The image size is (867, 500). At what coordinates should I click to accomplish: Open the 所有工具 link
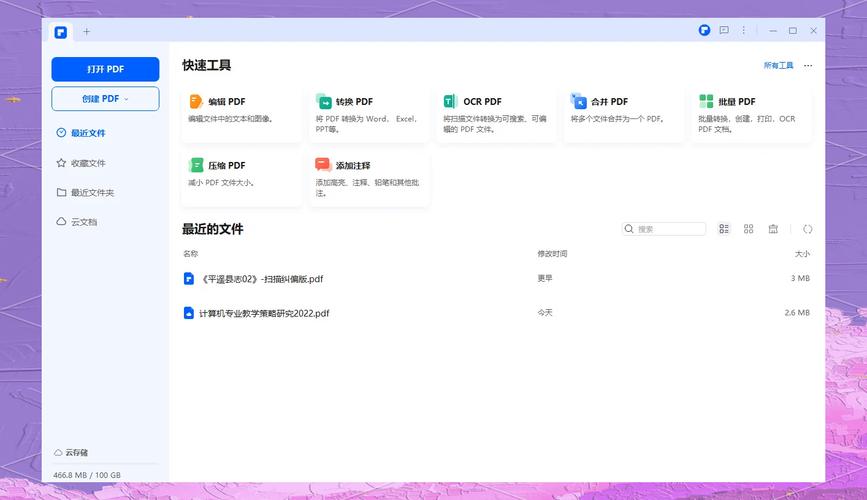779,65
